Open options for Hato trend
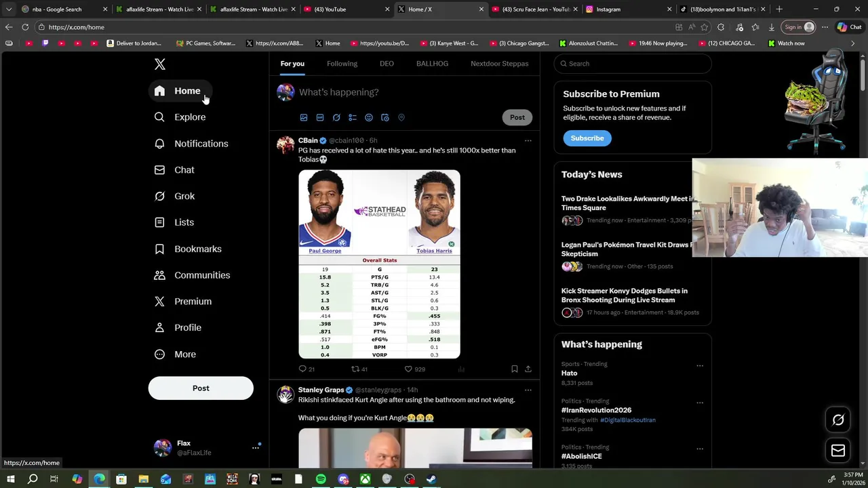 (x=700, y=366)
